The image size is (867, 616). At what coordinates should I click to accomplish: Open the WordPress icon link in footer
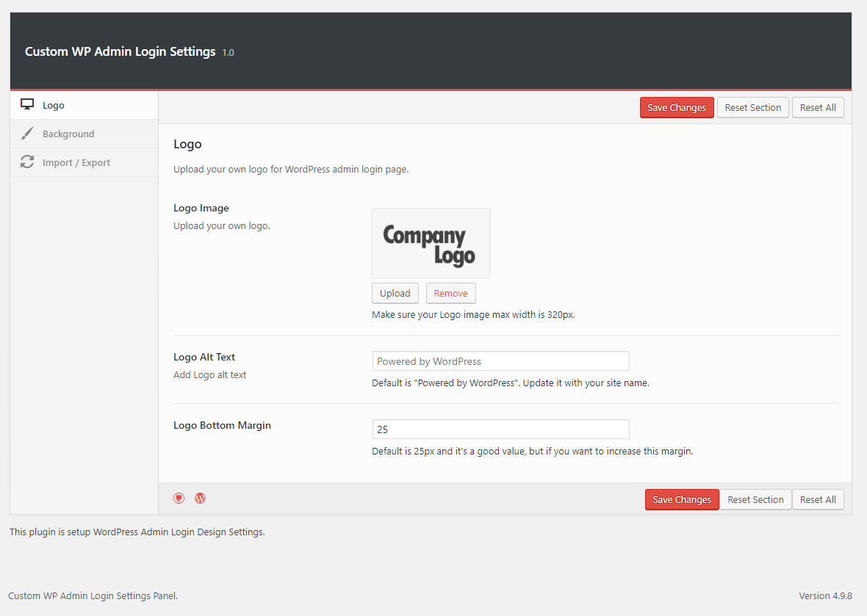coord(200,498)
